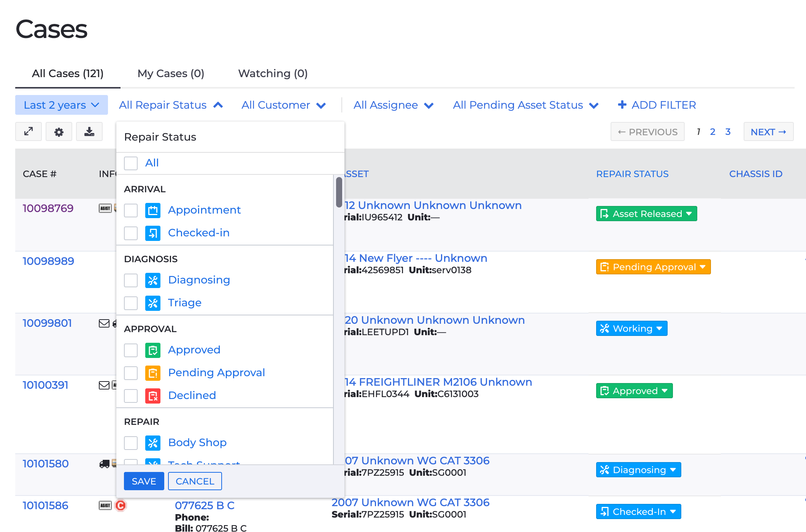Open case 10098769 link
Viewport: 806px width, 532px height.
48,208
